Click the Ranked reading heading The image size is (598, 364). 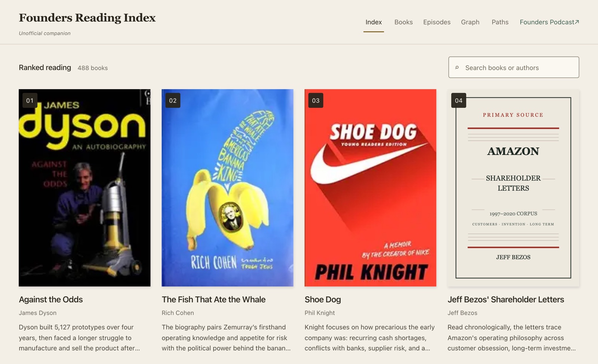coord(45,68)
